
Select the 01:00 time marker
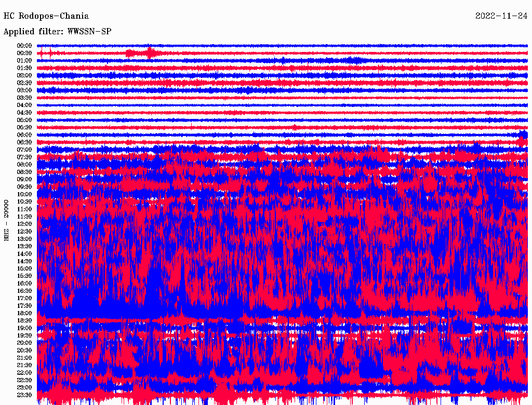24,61
